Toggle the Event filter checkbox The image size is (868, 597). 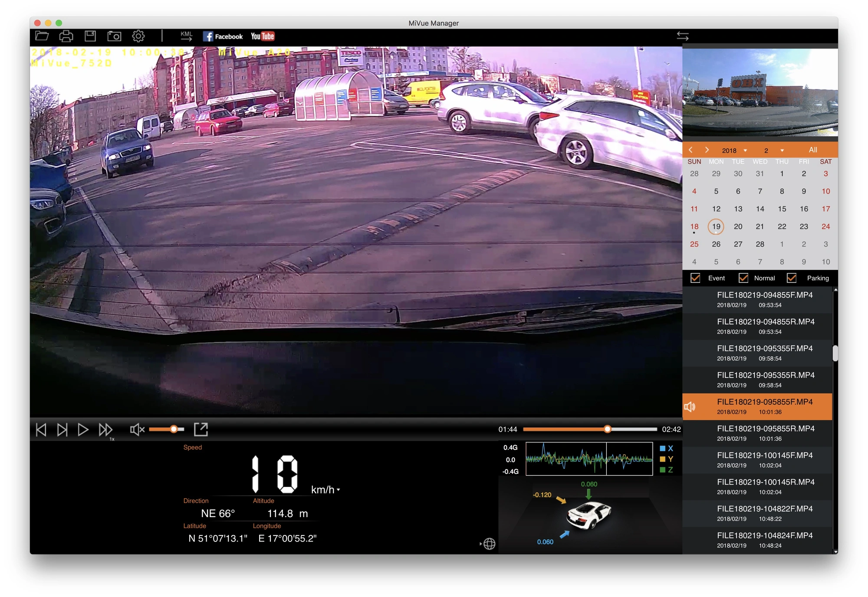(695, 278)
